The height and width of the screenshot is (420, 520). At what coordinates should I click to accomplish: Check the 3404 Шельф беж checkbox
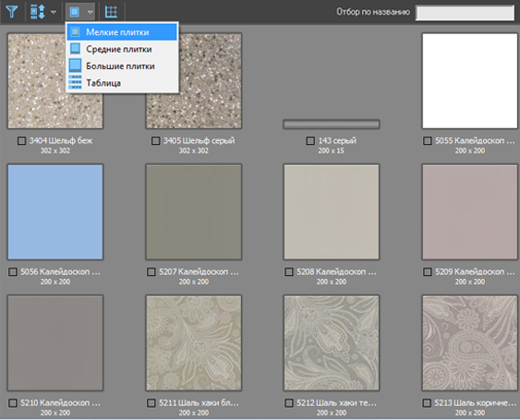click(21, 141)
